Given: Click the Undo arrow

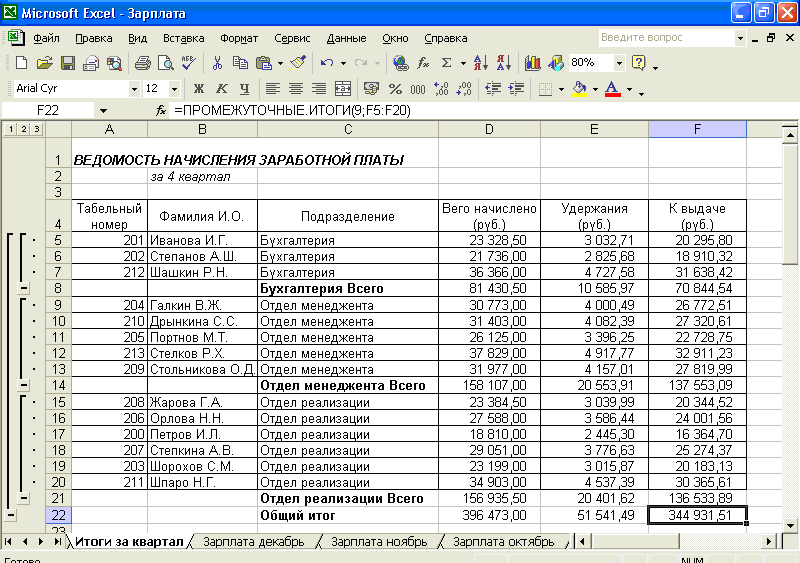Looking at the screenshot, I should click(327, 63).
